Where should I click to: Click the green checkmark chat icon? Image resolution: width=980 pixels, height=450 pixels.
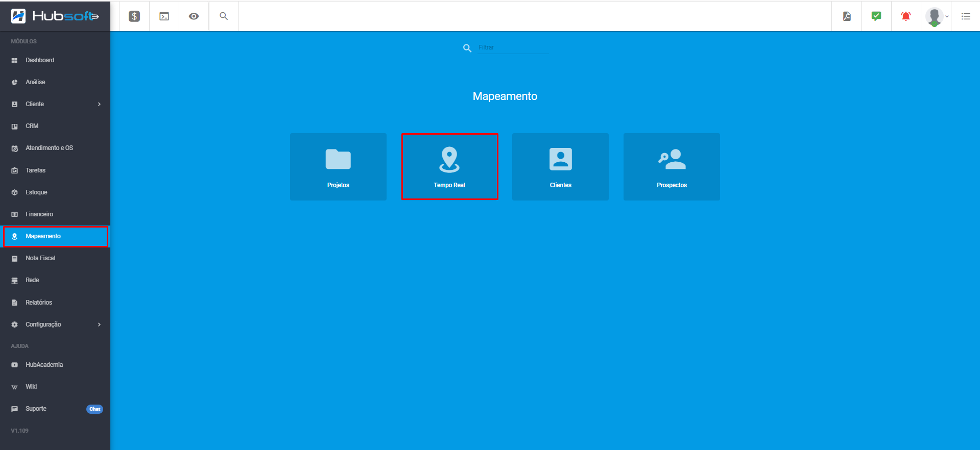pyautogui.click(x=876, y=16)
